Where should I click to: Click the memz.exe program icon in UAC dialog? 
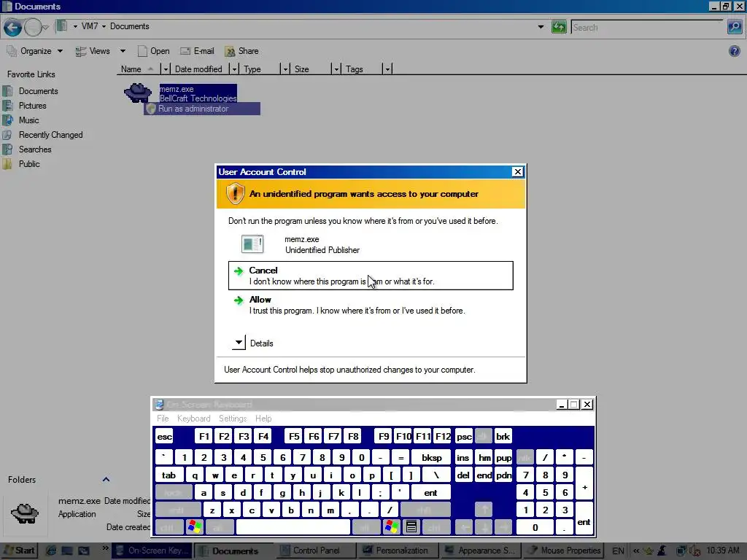click(252, 244)
